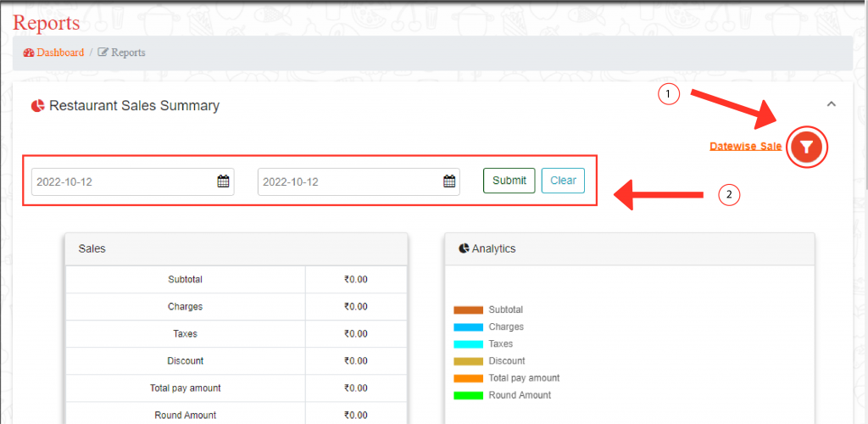The width and height of the screenshot is (868, 424).
Task: Click the round orange filter icon button
Action: pos(807,148)
